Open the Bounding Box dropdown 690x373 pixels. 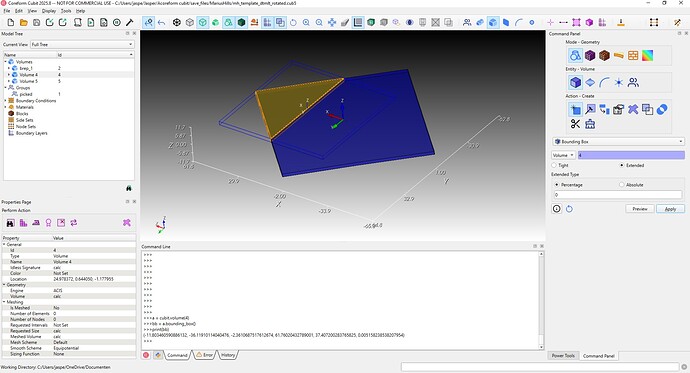[x=618, y=142]
